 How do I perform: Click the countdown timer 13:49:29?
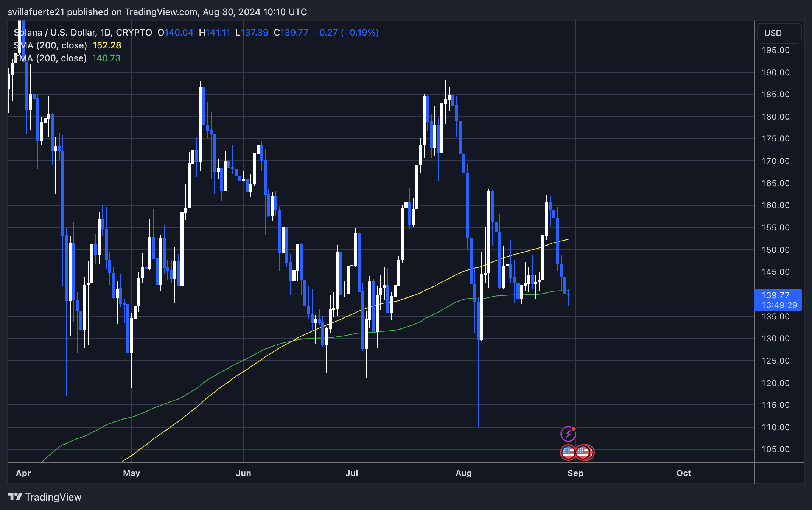click(x=779, y=305)
